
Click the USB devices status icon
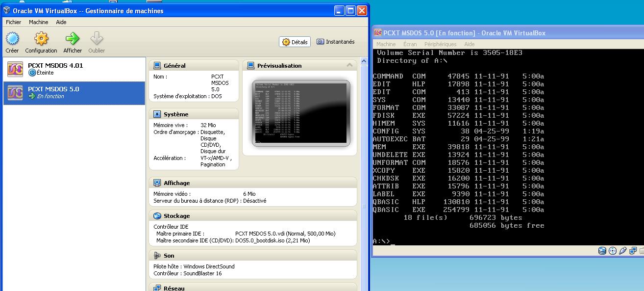coord(622,251)
